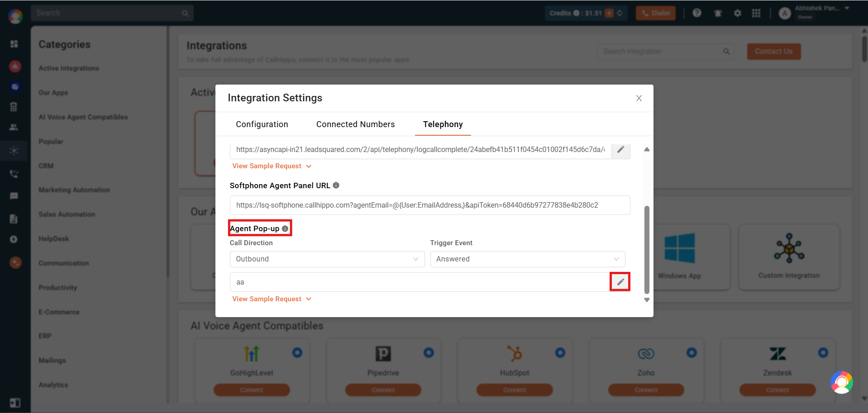Select Active Integrations category
The height and width of the screenshot is (413, 868).
pyautogui.click(x=69, y=68)
